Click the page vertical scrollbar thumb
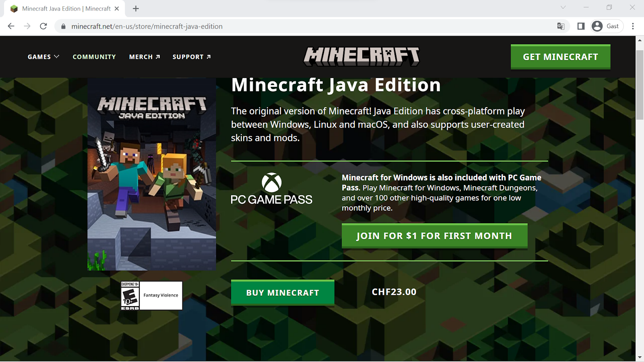Viewport: 644px width, 362px height. pos(640,84)
